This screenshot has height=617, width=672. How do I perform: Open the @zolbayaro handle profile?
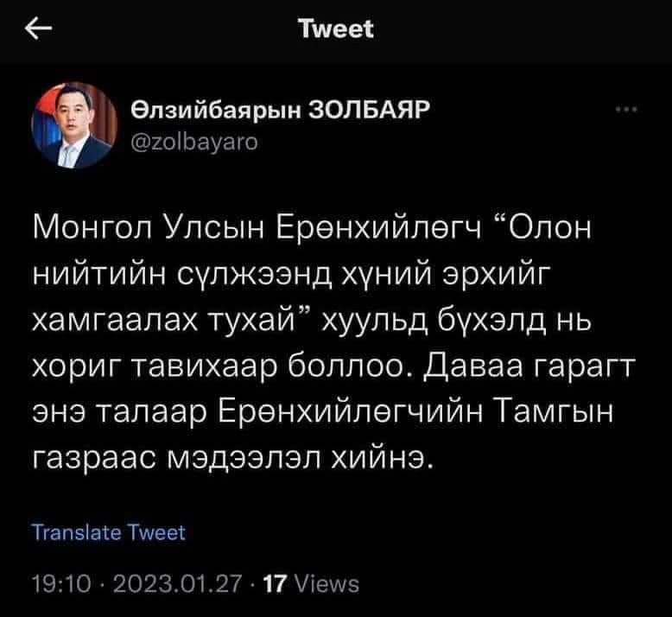(193, 137)
